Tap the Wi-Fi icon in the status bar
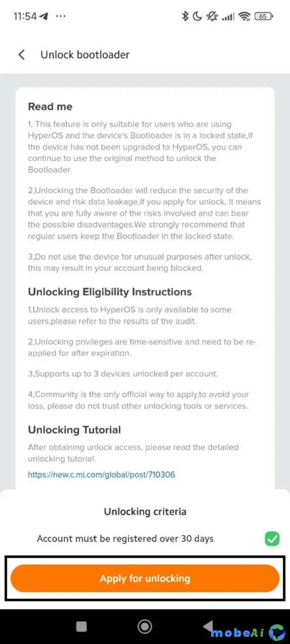Image resolution: width=290 pixels, height=644 pixels. (244, 16)
